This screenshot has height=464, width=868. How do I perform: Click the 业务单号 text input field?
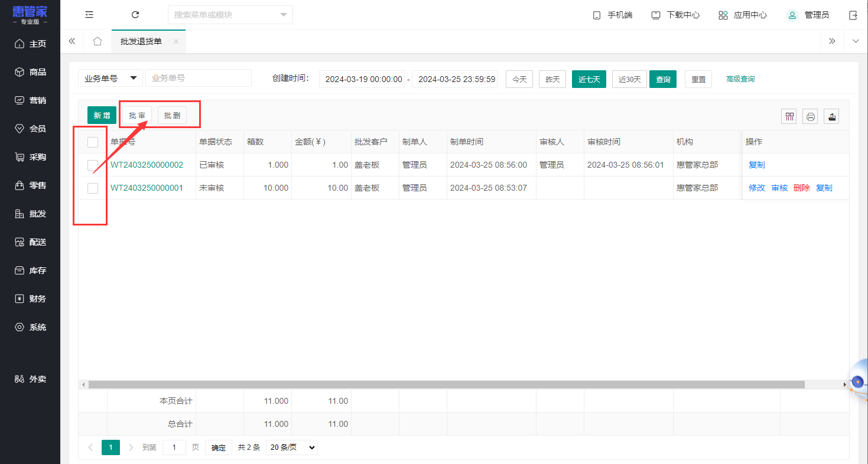click(199, 78)
